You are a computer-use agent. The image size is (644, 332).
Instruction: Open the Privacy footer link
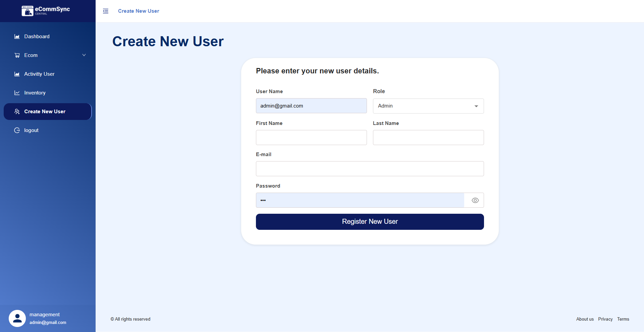605,319
